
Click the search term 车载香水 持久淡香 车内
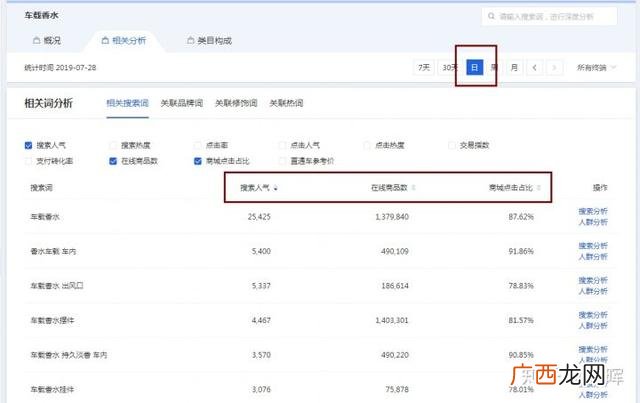click(x=69, y=355)
